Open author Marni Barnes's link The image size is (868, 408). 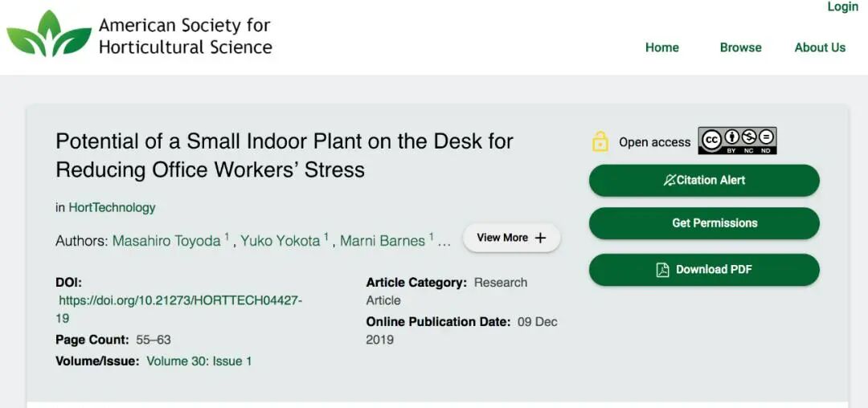click(383, 241)
